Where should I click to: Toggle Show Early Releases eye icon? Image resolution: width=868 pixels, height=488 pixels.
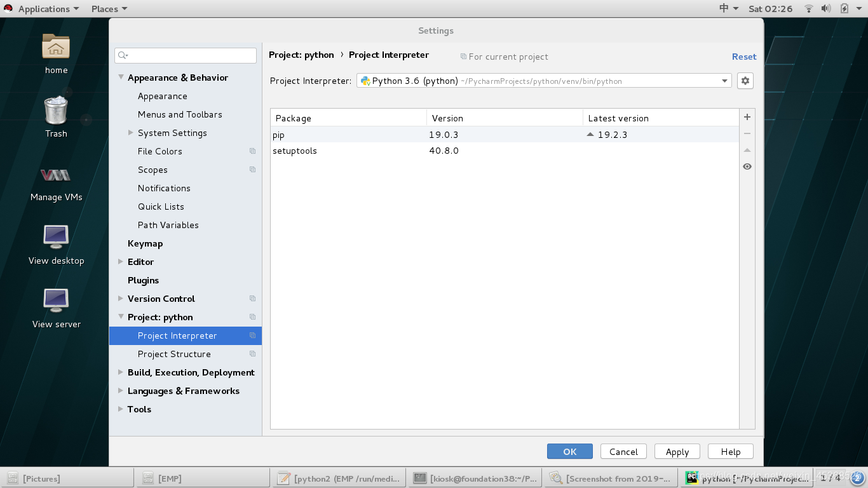tap(747, 166)
